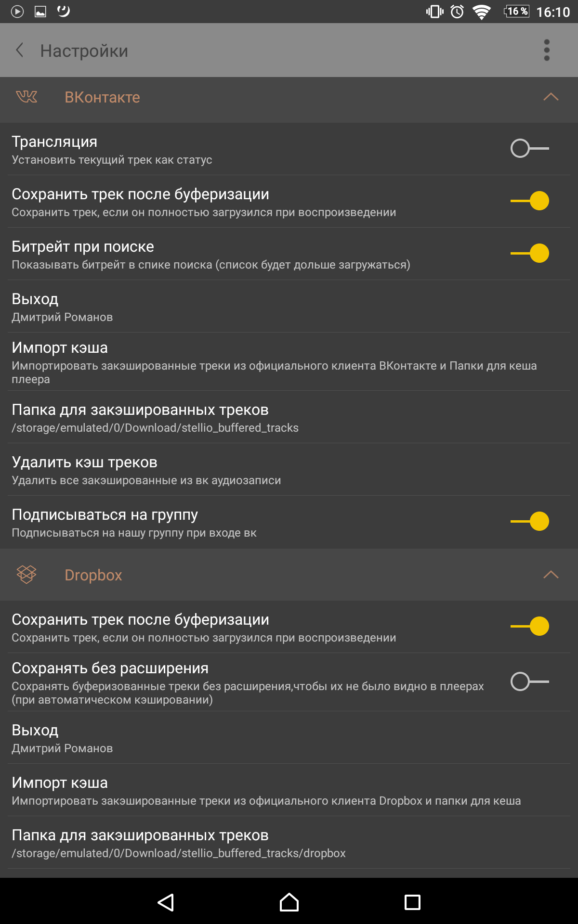Screen dimensions: 578x924
Task: Disable Битрейт при поиске toggle
Action: coord(529,253)
